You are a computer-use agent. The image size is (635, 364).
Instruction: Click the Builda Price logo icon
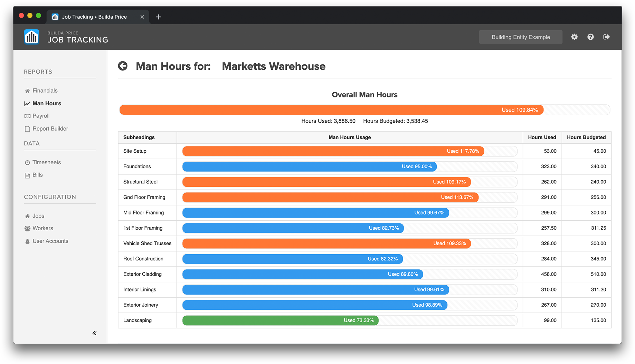(31, 37)
